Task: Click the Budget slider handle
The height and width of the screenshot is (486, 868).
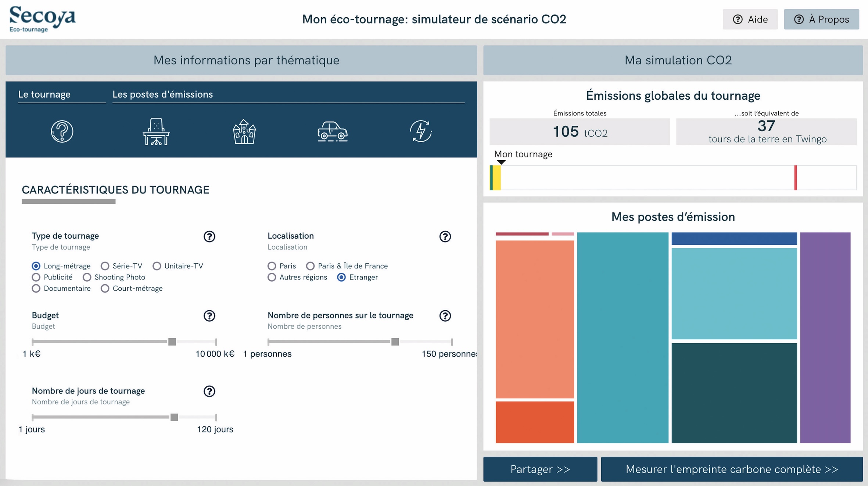Action: pos(172,342)
